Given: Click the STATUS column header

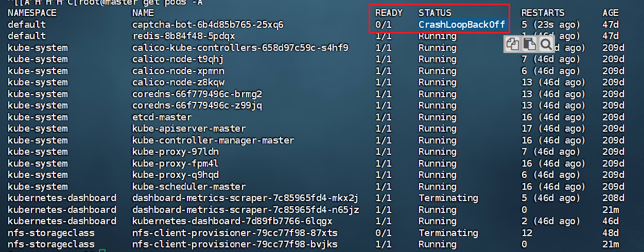Looking at the screenshot, I should (434, 13).
